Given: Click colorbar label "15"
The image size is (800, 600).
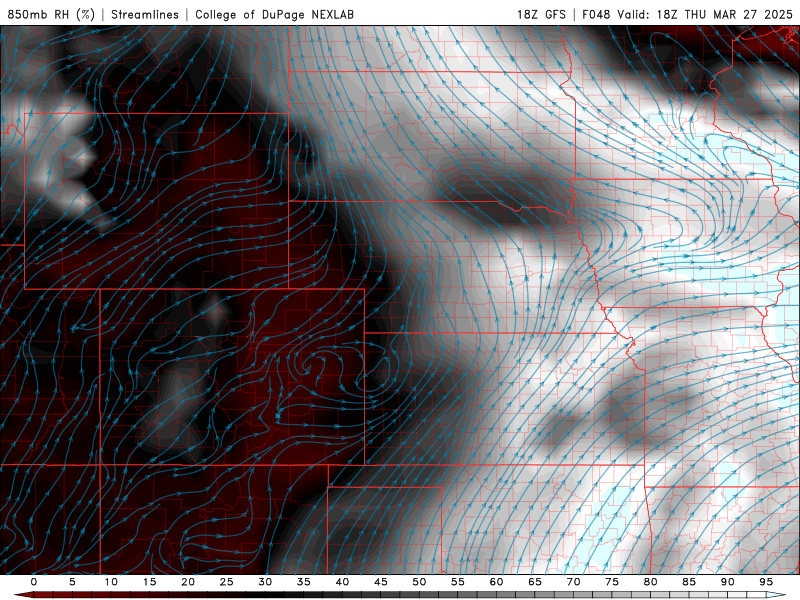Looking at the screenshot, I should point(149,582).
